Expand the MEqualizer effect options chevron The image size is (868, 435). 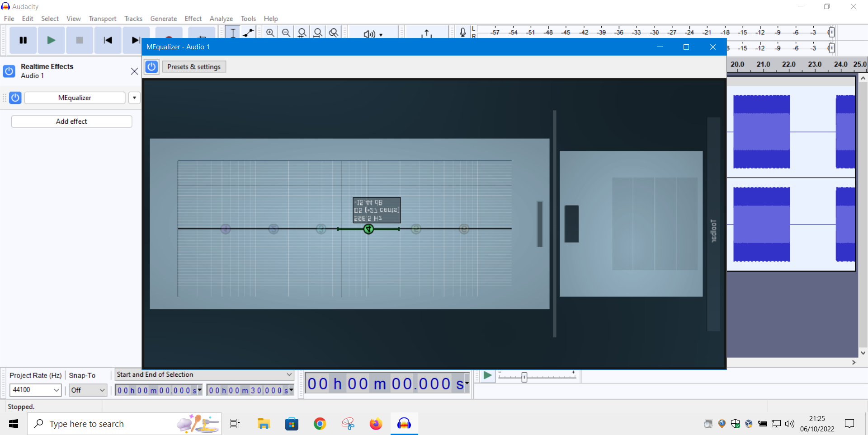click(x=134, y=98)
